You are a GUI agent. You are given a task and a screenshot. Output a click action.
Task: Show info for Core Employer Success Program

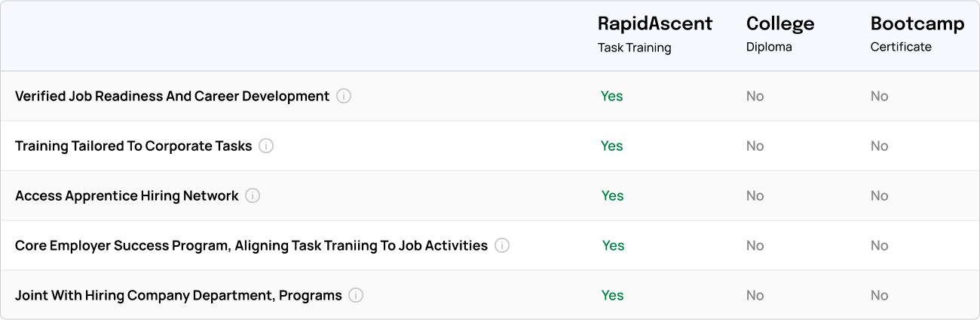click(502, 245)
